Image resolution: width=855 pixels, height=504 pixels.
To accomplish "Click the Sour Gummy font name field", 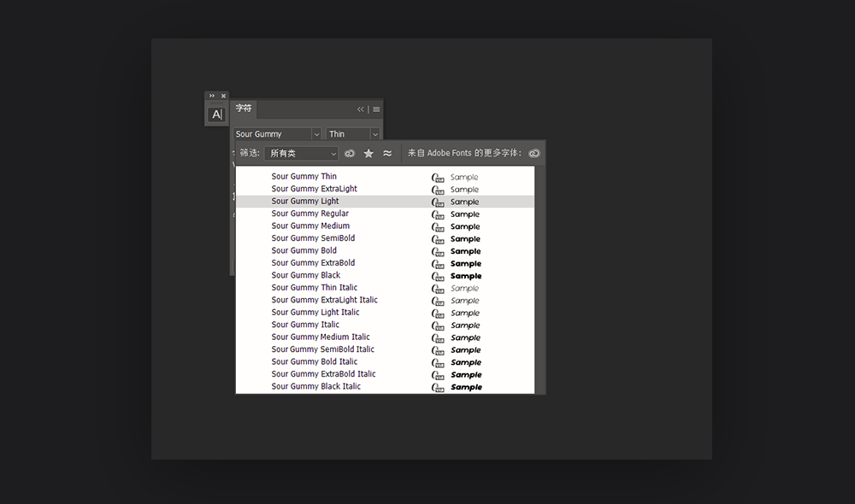I will tap(273, 134).
